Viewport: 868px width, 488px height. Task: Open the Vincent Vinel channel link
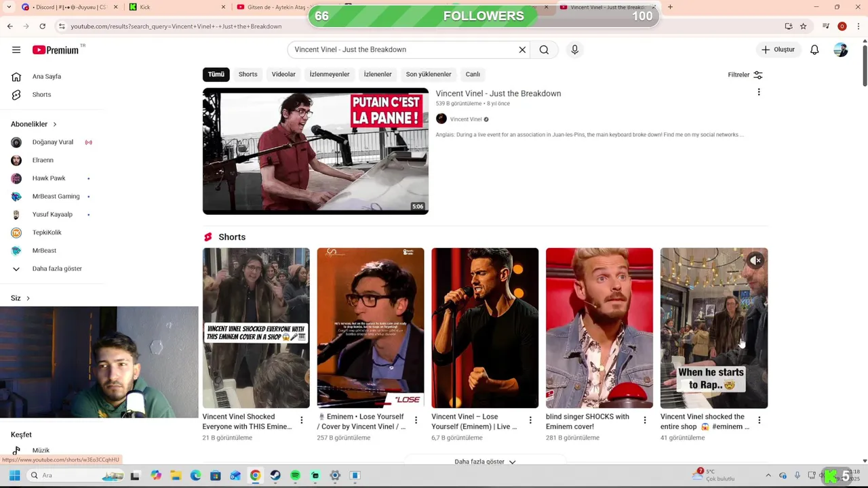click(x=466, y=119)
